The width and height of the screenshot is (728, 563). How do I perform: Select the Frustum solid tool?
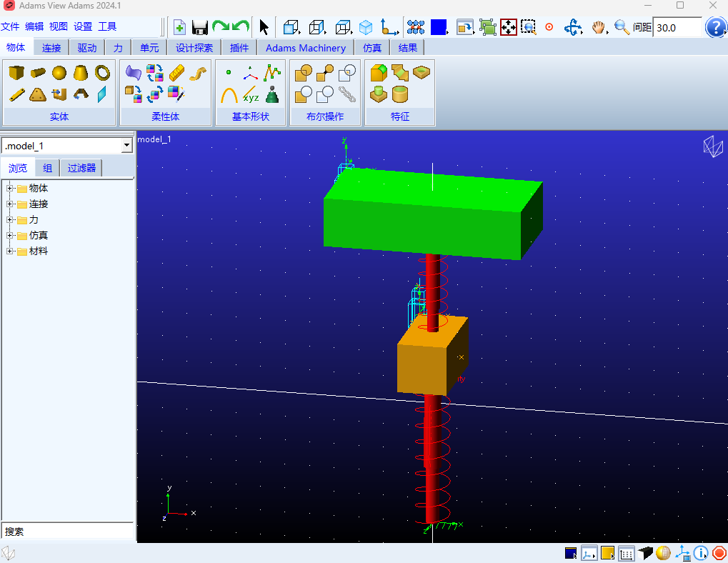coord(81,73)
